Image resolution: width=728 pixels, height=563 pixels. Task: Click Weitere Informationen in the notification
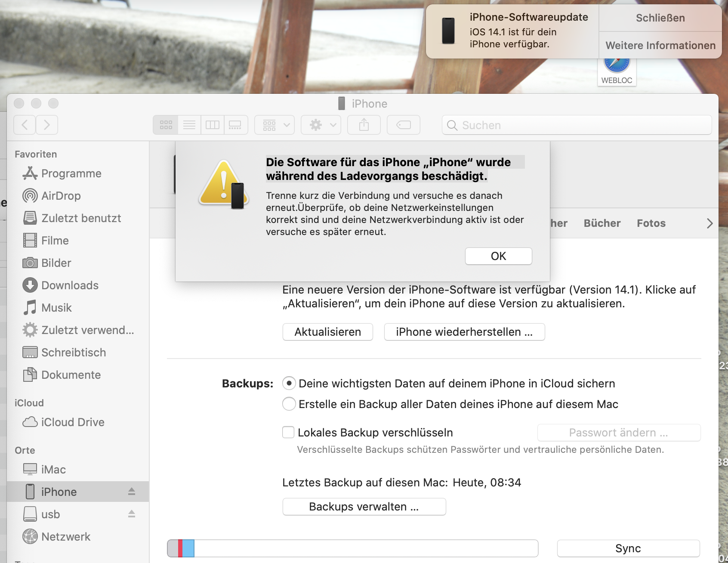(x=660, y=45)
